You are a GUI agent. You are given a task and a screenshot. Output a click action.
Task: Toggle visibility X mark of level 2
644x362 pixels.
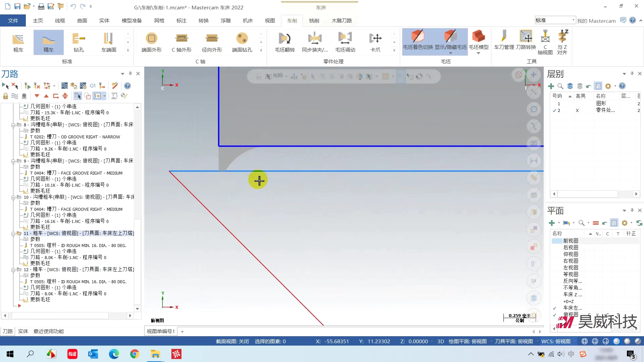tap(577, 110)
